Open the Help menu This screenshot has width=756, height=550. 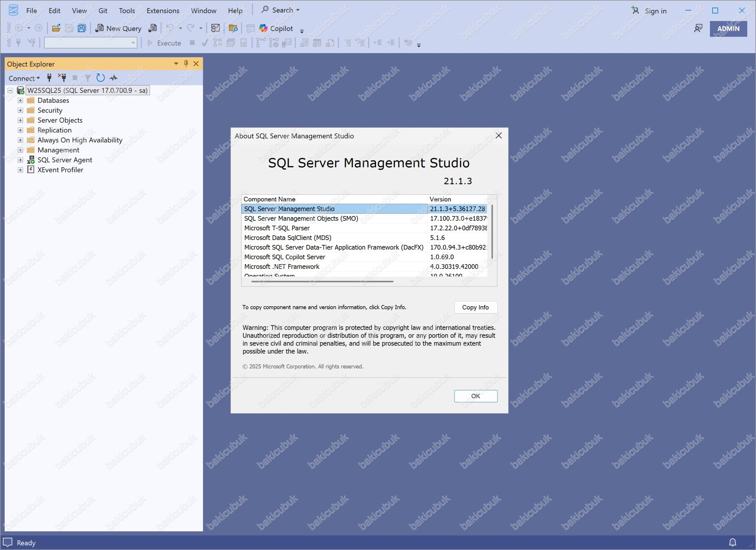[x=235, y=11]
